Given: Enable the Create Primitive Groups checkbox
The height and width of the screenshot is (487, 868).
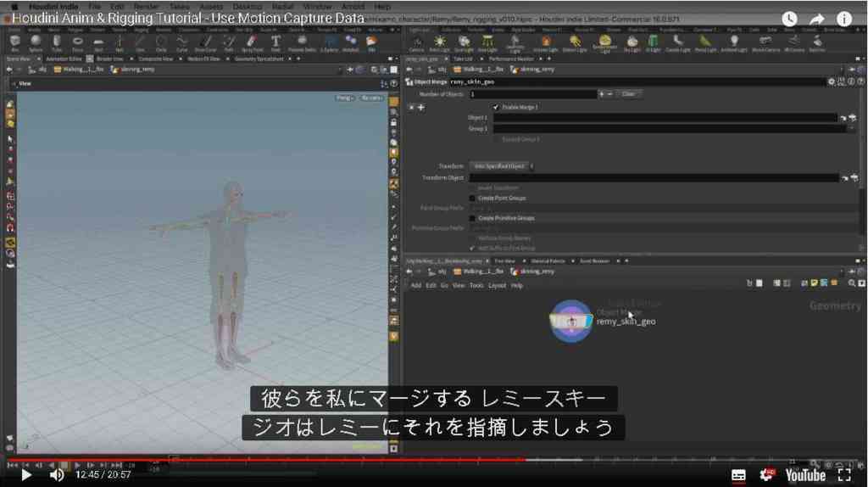Looking at the screenshot, I should [472, 218].
